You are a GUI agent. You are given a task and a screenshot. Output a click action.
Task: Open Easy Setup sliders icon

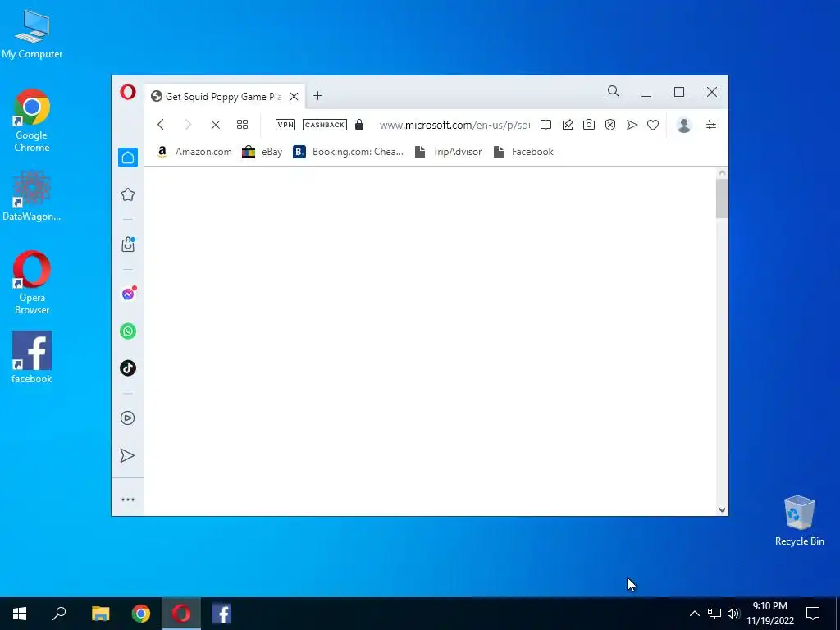pos(711,125)
